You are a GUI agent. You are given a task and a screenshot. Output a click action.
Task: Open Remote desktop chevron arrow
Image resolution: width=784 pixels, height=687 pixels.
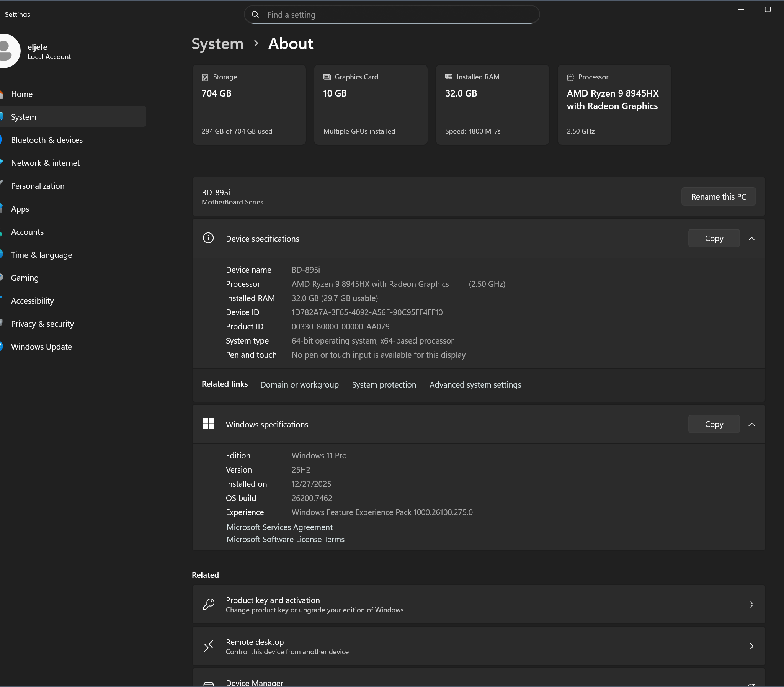751,646
